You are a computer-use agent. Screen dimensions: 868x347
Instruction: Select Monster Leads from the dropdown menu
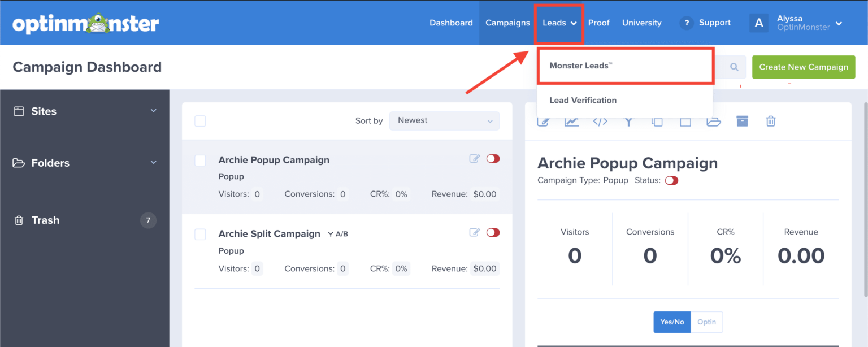[580, 65]
